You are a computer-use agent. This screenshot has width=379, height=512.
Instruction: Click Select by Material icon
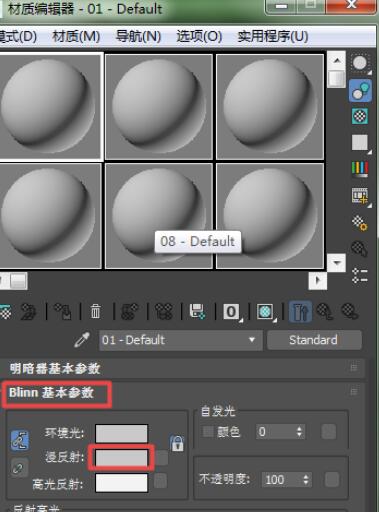coord(360,249)
